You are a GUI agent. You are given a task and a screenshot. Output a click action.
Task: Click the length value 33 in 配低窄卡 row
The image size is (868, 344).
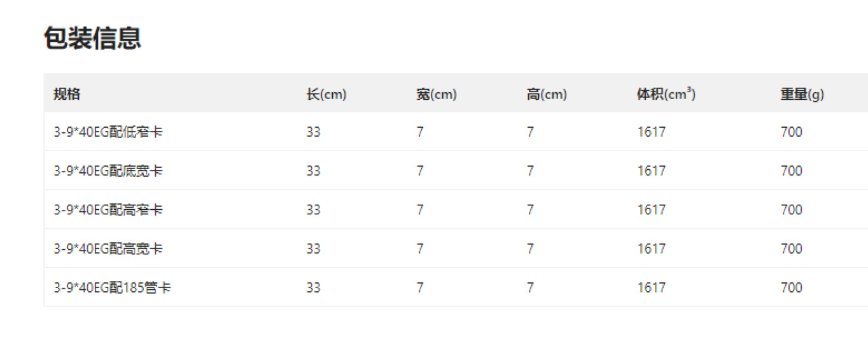coord(313,132)
